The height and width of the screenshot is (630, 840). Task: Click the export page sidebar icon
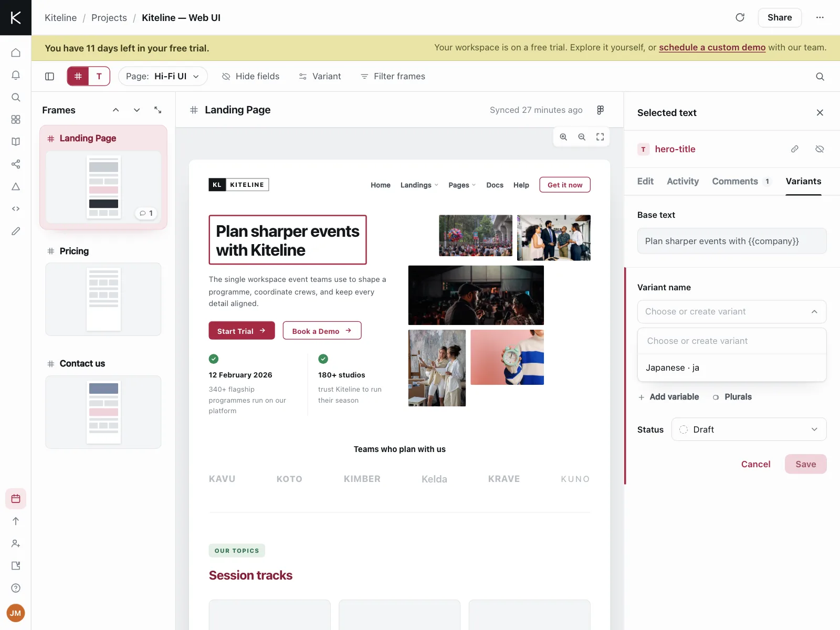(x=16, y=566)
